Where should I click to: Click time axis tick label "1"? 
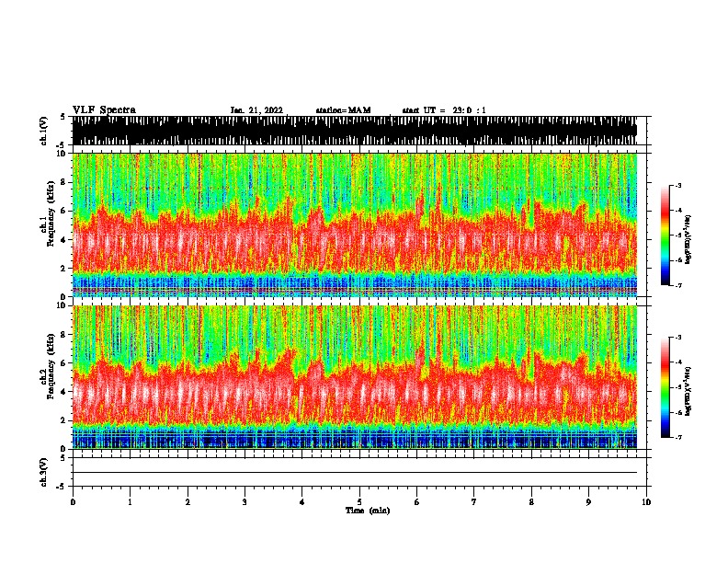click(x=130, y=502)
